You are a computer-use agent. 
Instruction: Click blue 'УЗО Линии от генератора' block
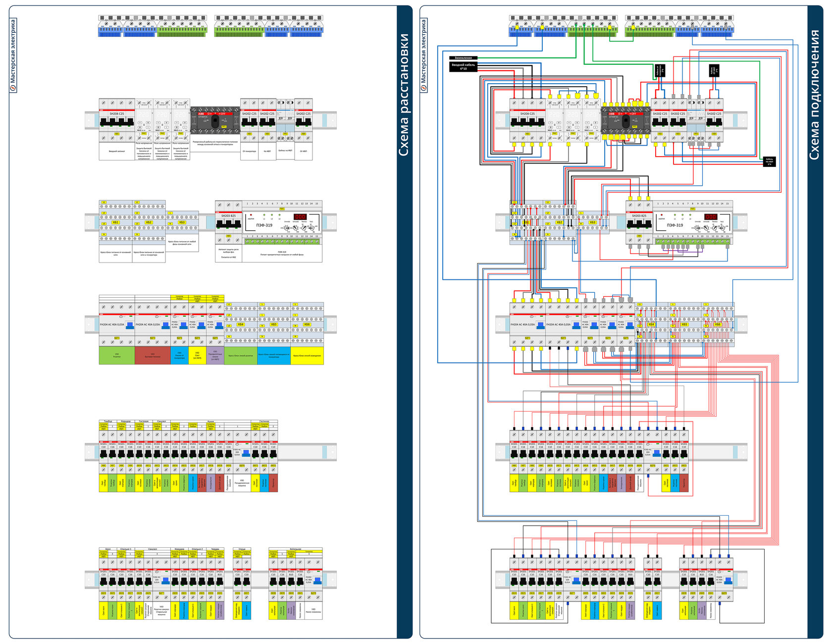tap(179, 356)
